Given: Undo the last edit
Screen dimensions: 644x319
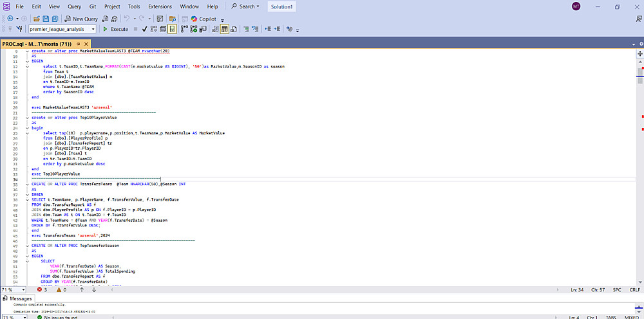Looking at the screenshot, I should click(127, 19).
